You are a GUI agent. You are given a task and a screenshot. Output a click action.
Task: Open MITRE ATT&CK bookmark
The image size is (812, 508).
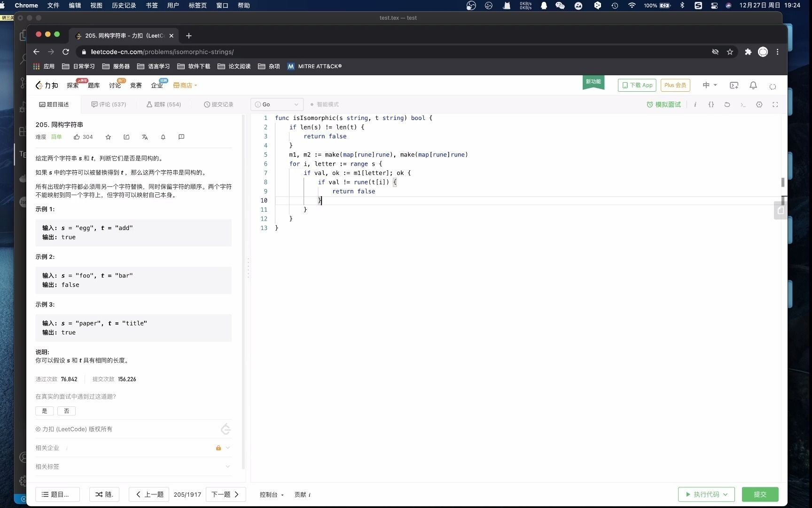tap(314, 66)
